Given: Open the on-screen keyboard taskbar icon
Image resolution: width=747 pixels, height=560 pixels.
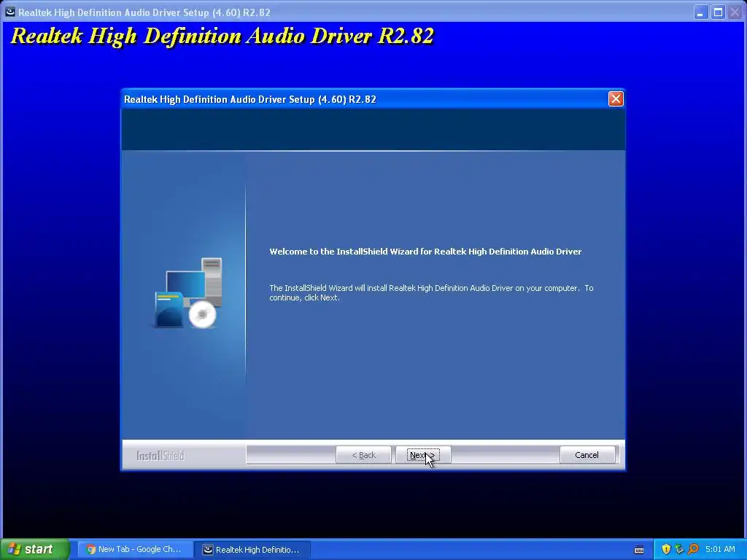Looking at the screenshot, I should [x=639, y=550].
